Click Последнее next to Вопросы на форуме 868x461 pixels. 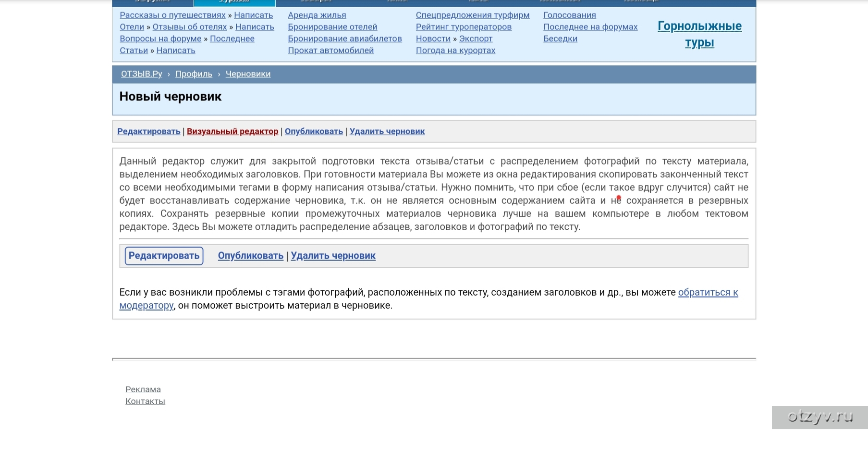[x=232, y=38]
